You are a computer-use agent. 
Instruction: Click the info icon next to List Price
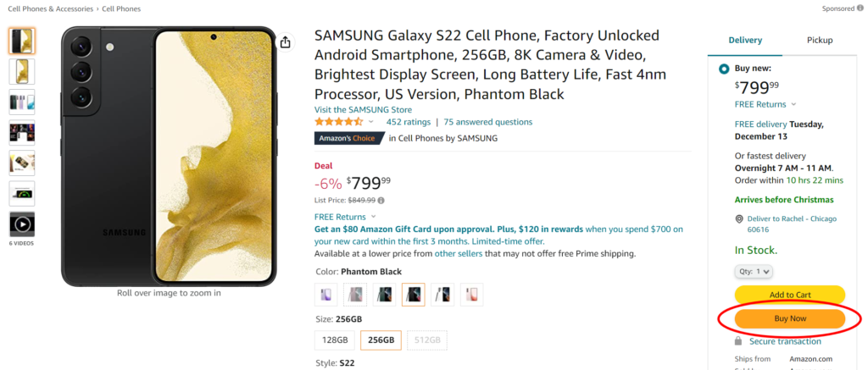[x=381, y=201]
